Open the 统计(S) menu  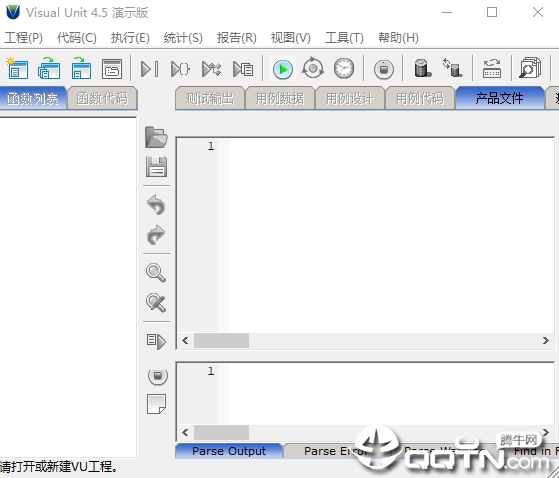pos(183,37)
